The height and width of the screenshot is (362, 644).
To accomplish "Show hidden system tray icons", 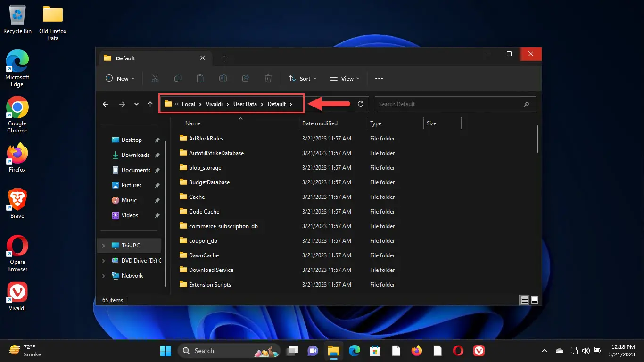I will pyautogui.click(x=545, y=351).
